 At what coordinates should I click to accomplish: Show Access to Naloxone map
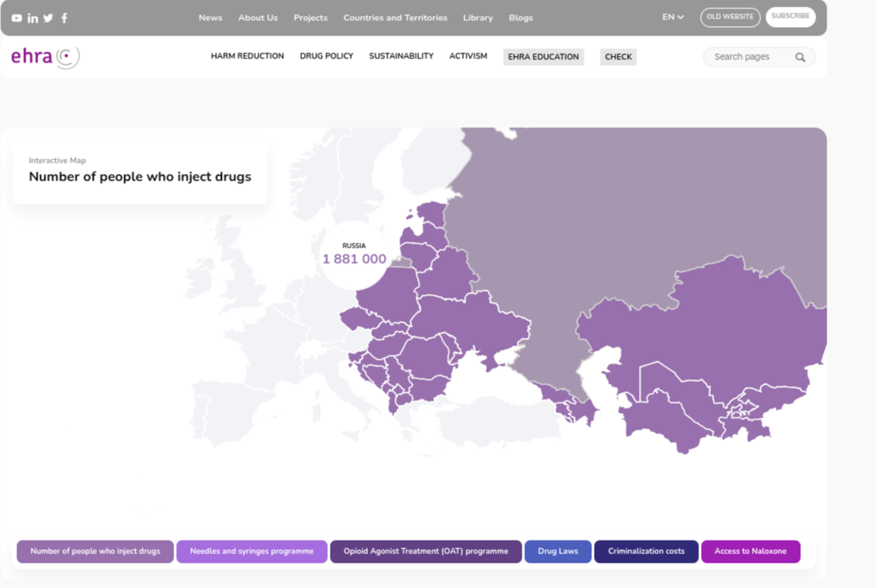click(750, 551)
